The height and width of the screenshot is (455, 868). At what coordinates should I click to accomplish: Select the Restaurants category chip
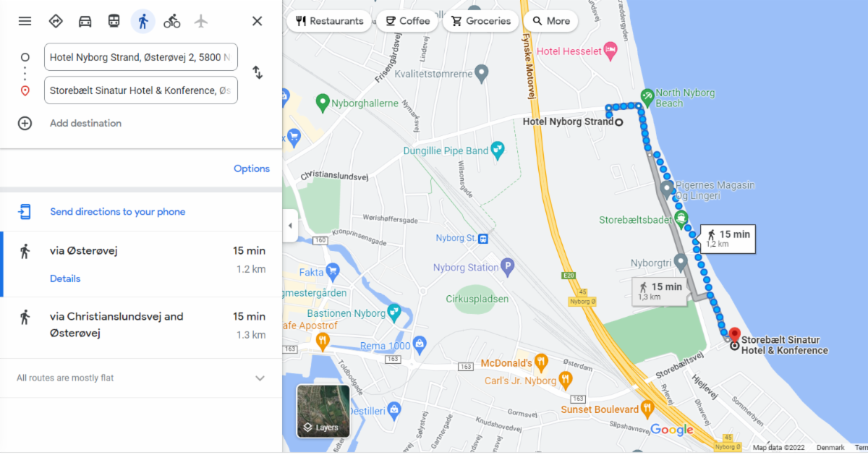point(329,21)
